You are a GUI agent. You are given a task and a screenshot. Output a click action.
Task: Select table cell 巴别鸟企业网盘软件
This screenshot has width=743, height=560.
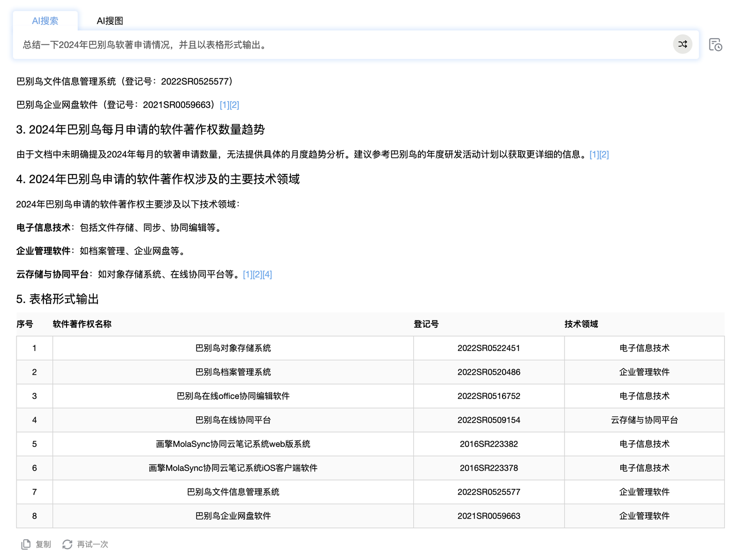[x=233, y=516]
